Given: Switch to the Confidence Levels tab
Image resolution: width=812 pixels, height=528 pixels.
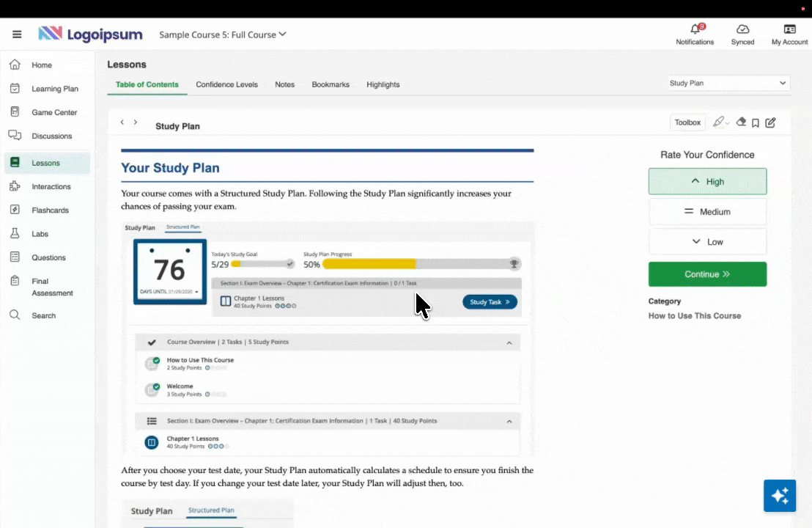Looking at the screenshot, I should (x=226, y=84).
